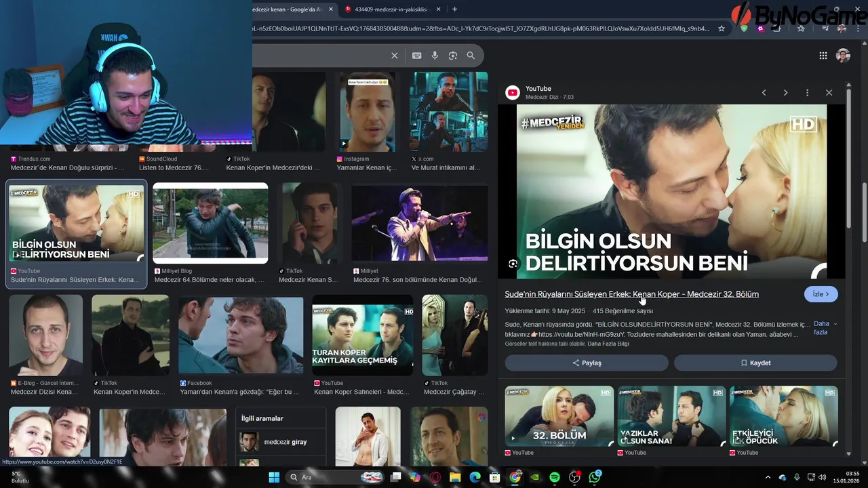Start voice search with microphone
The height and width of the screenshot is (488, 868).
[435, 56]
